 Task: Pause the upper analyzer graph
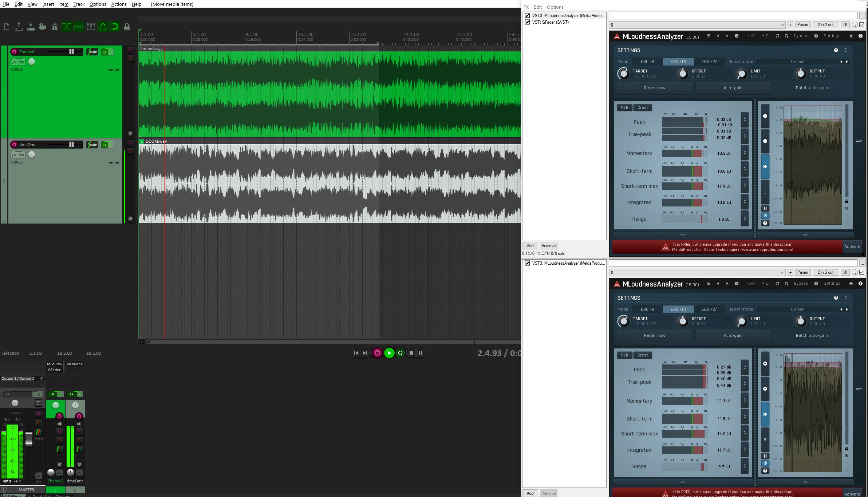point(765,209)
